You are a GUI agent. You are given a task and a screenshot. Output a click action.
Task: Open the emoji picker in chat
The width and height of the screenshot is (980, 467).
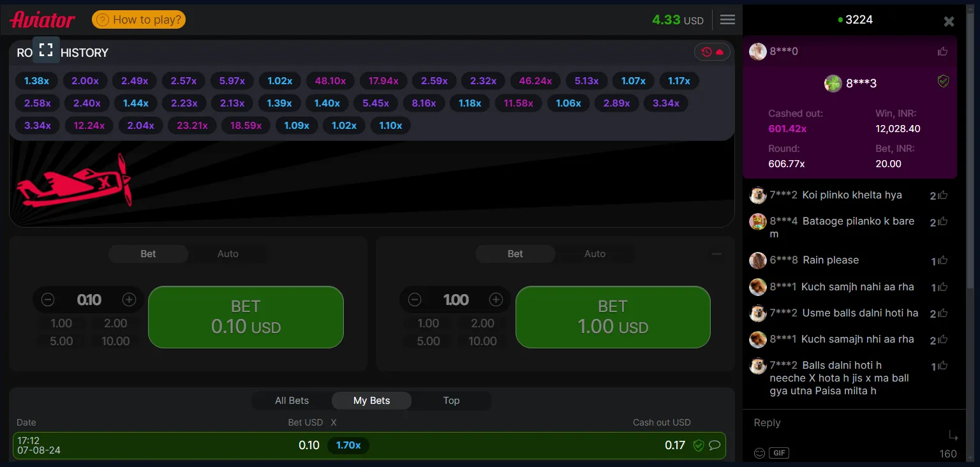point(759,454)
